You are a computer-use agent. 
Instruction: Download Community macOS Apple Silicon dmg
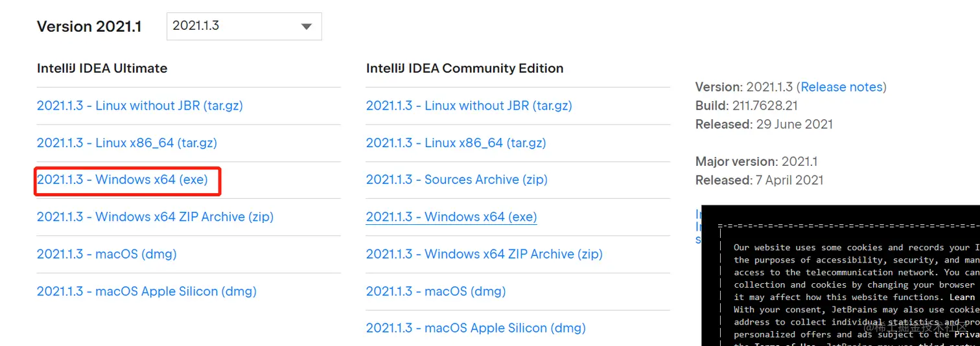(476, 328)
